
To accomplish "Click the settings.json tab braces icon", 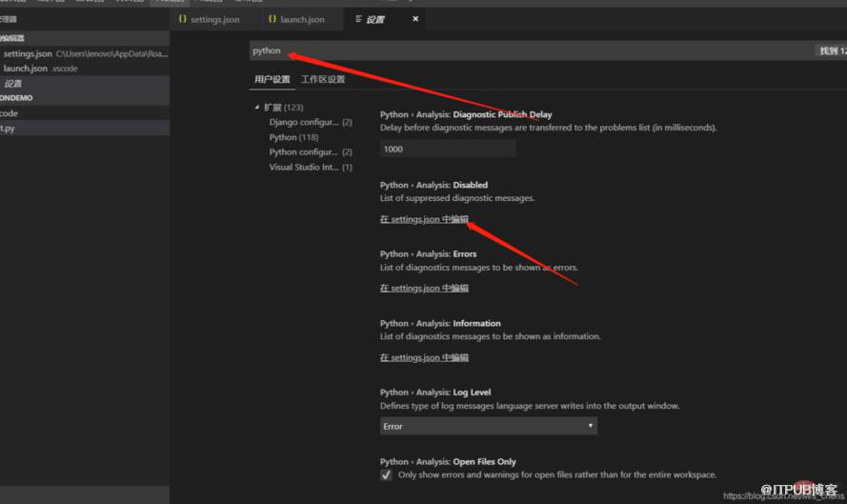I will (x=183, y=19).
